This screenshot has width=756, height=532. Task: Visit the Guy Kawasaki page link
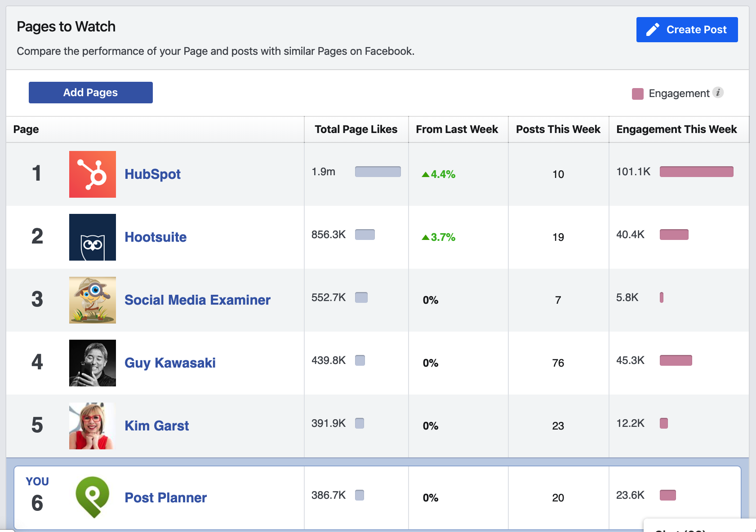170,363
